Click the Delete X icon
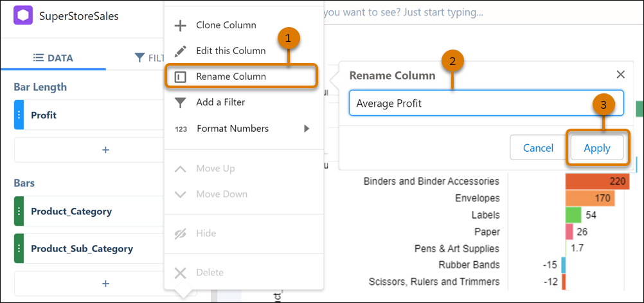Image resolution: width=644 pixels, height=303 pixels. (x=181, y=273)
